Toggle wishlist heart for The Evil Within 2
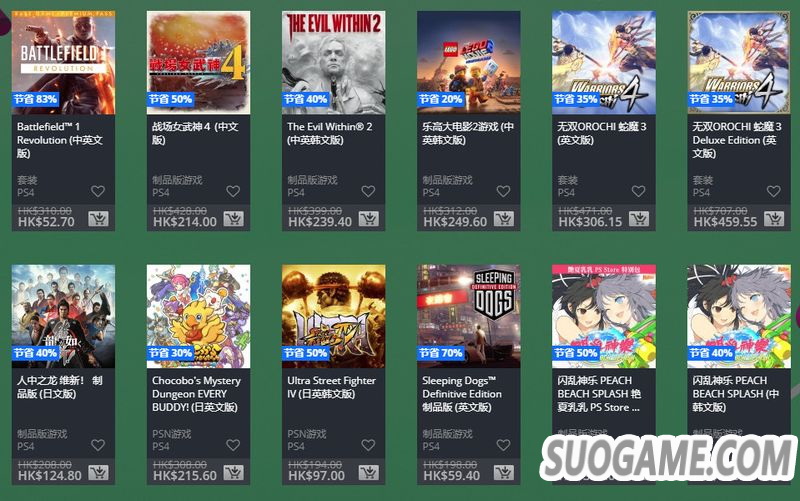Screen dimensions: 800x501 368,191
